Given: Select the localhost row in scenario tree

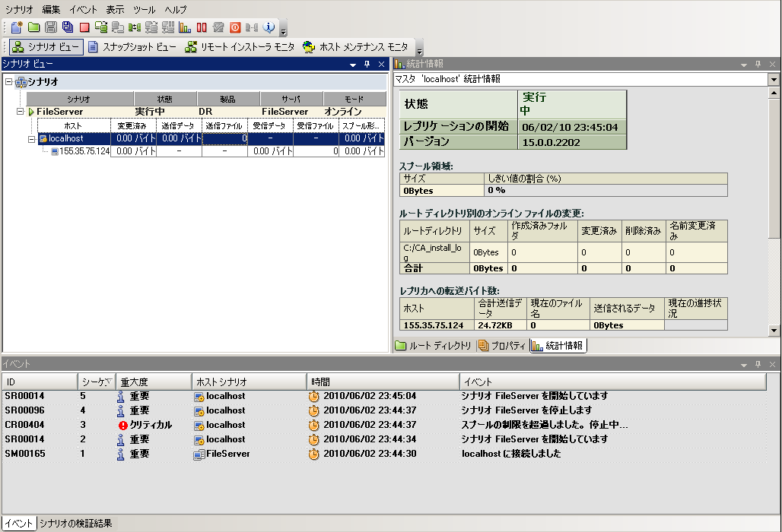Looking at the screenshot, I should pos(211,139).
